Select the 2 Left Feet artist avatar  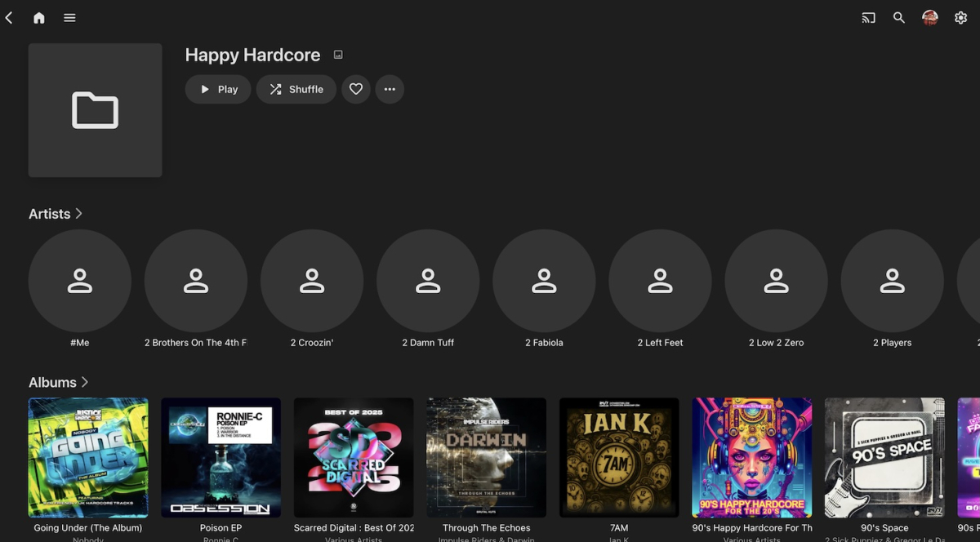click(660, 281)
